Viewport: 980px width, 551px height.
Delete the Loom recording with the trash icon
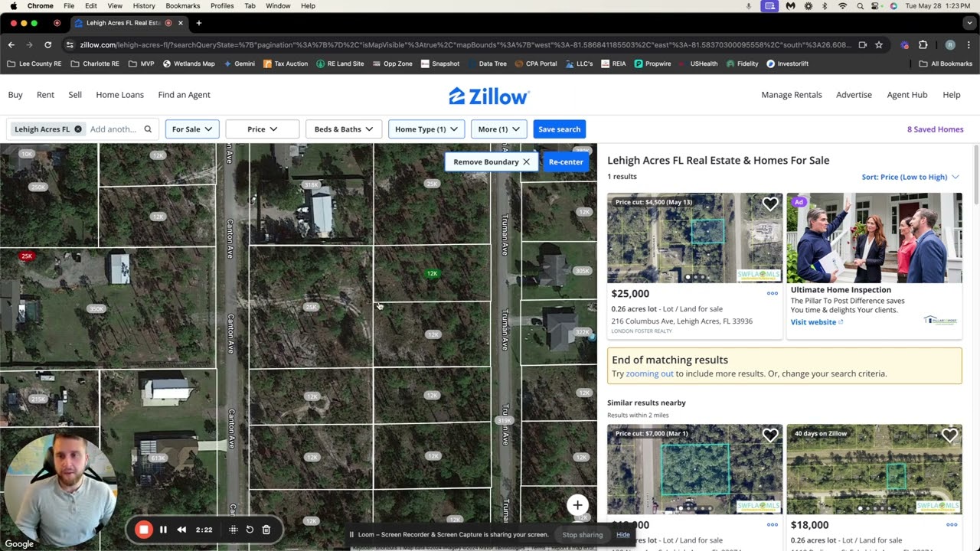[266, 530]
